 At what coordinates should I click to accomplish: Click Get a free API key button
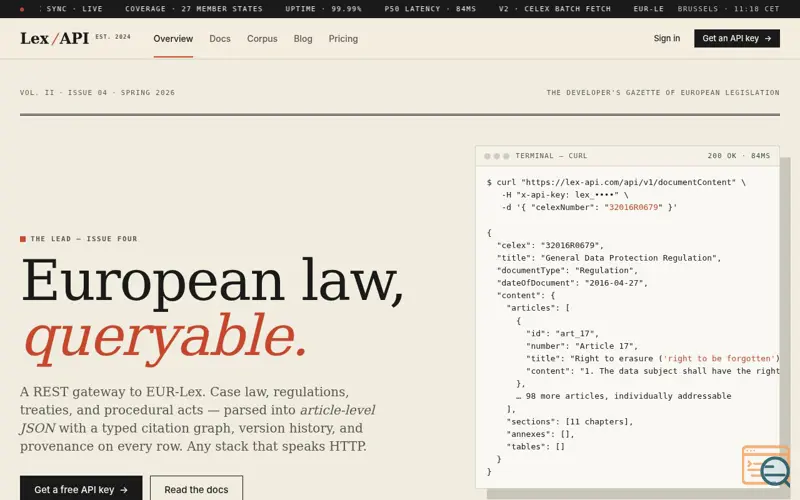point(81,489)
